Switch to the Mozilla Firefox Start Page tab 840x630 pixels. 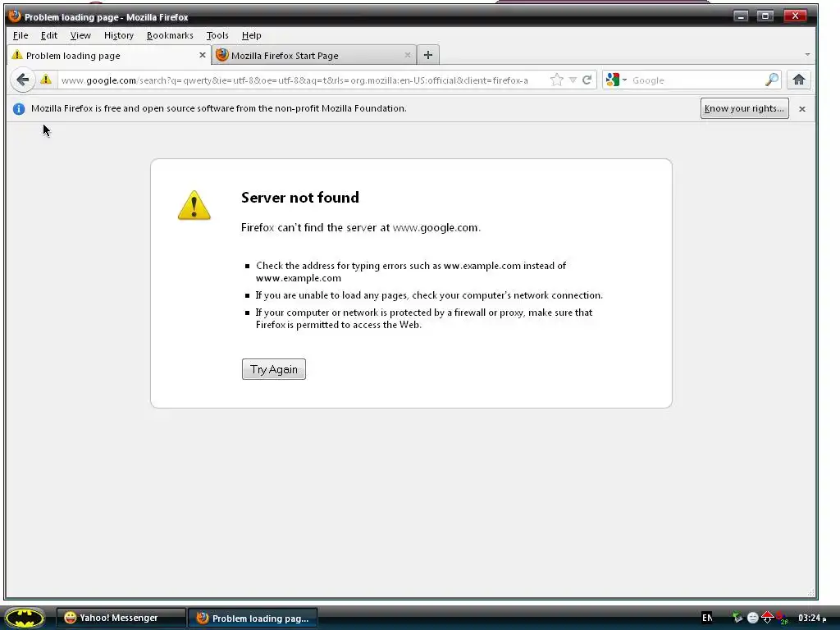pyautogui.click(x=314, y=55)
